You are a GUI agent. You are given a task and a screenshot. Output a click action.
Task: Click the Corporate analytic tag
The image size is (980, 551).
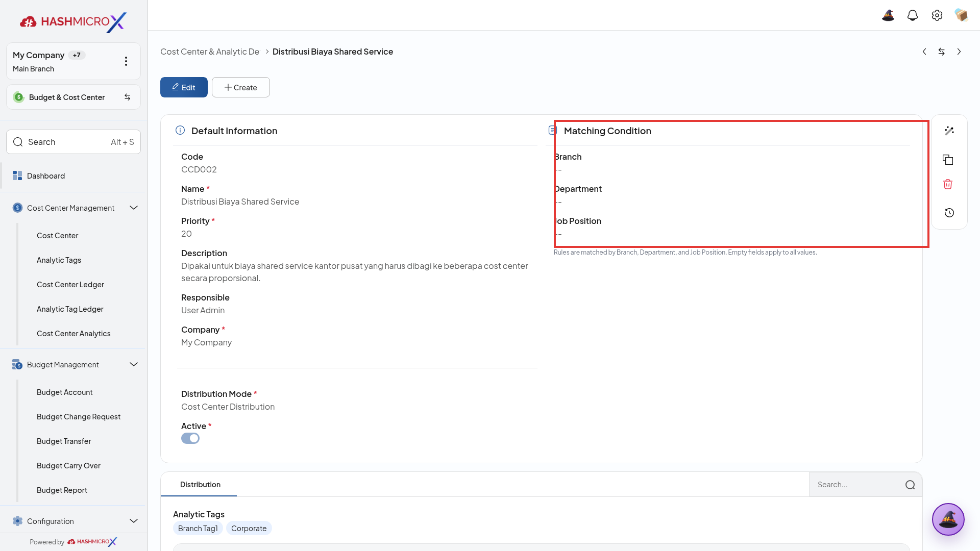tap(249, 529)
